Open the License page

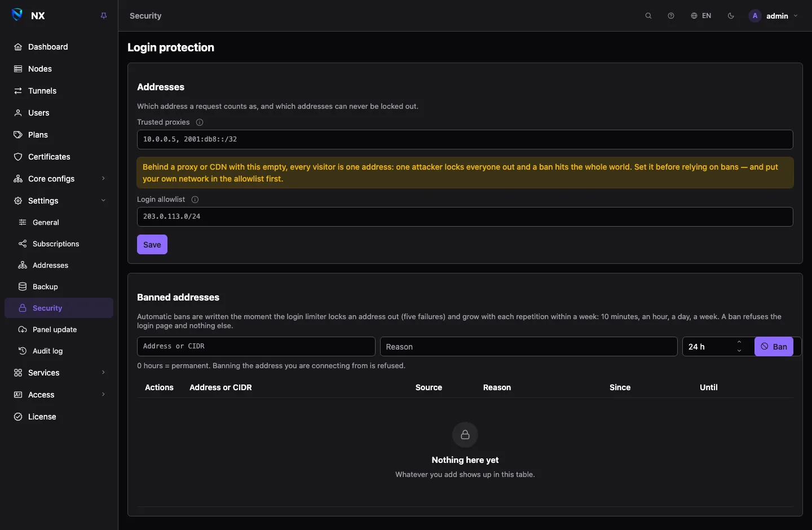tap(59, 417)
